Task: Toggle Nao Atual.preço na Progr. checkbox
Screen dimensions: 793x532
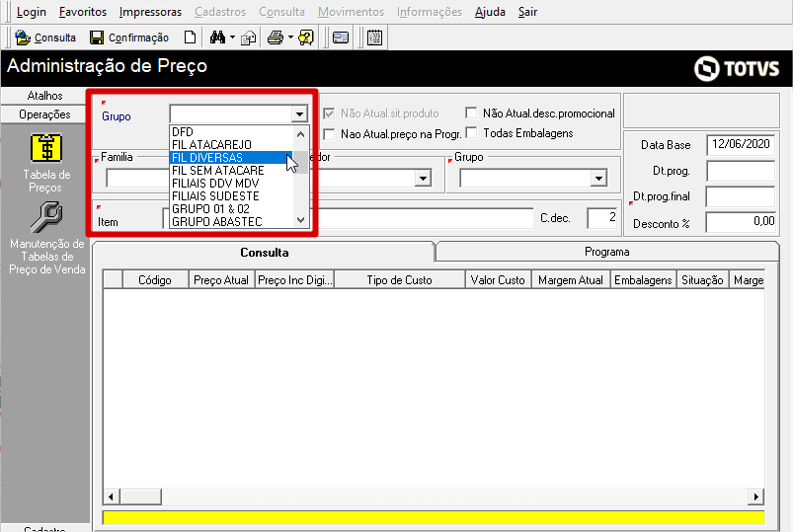Action: tap(329, 134)
